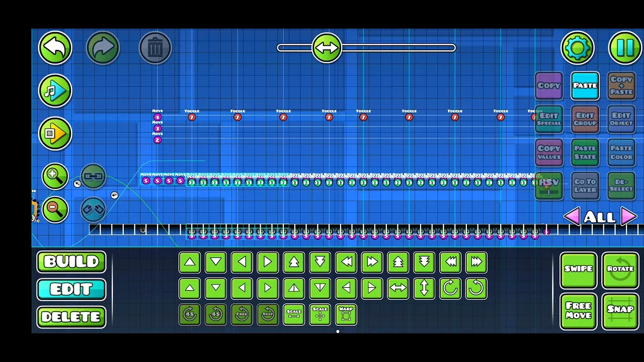
Task: Open Edit Special
Action: pyautogui.click(x=549, y=119)
